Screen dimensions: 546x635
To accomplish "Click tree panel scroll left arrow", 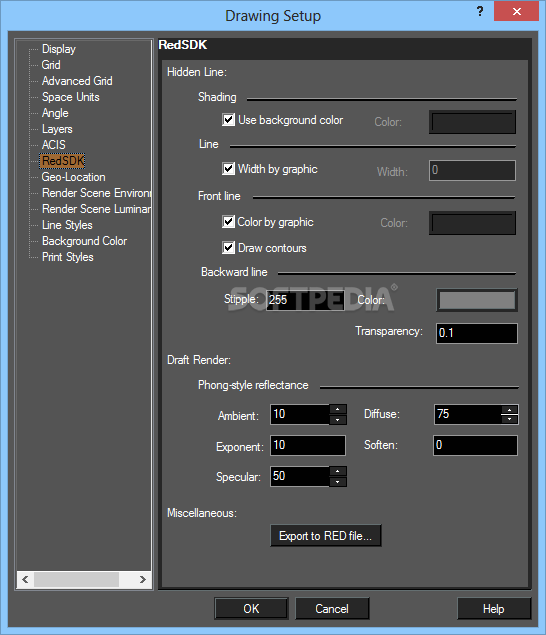I will (25, 580).
